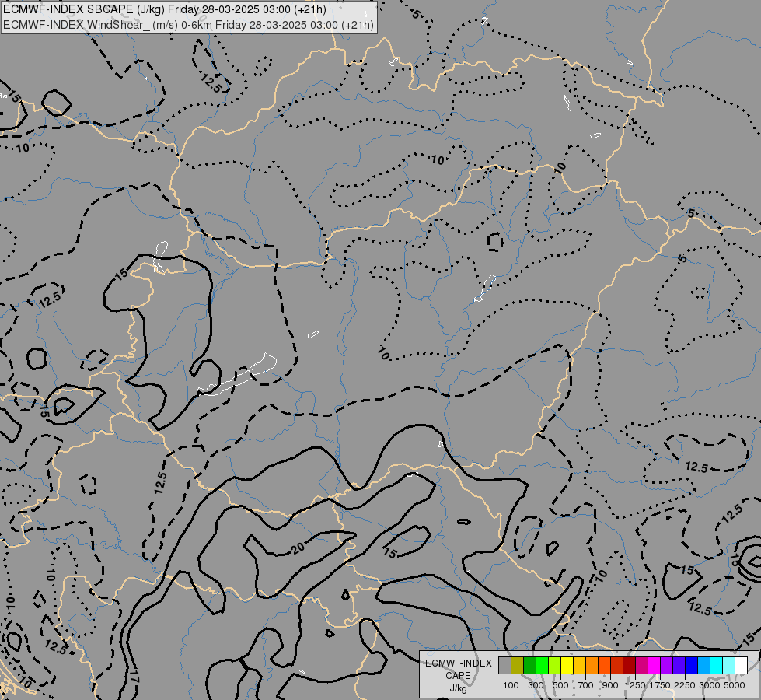Pick the bright magenta legend swatch
Viewport: 761px width, 700px height.
[654, 666]
